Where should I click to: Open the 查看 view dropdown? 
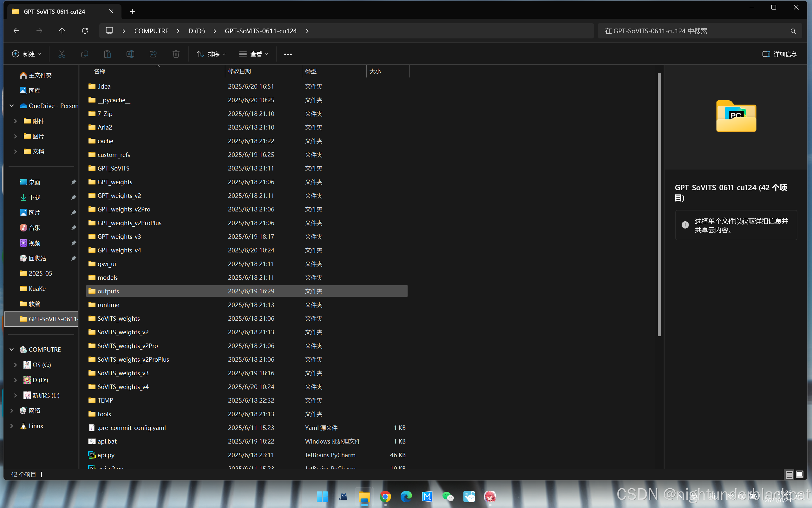[254, 54]
